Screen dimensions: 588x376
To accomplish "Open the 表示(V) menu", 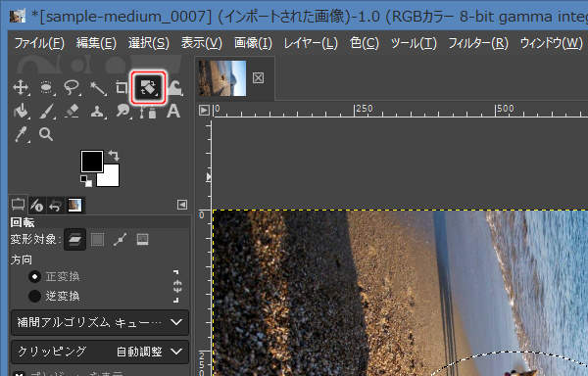I will click(202, 44).
